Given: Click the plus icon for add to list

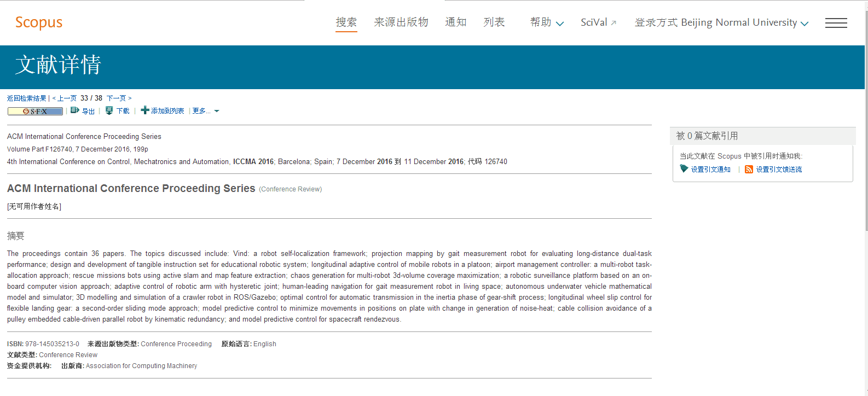Looking at the screenshot, I should [x=145, y=110].
